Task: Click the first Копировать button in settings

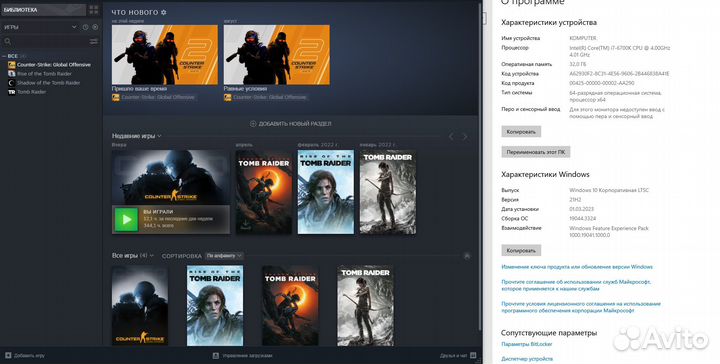Action: [x=521, y=132]
